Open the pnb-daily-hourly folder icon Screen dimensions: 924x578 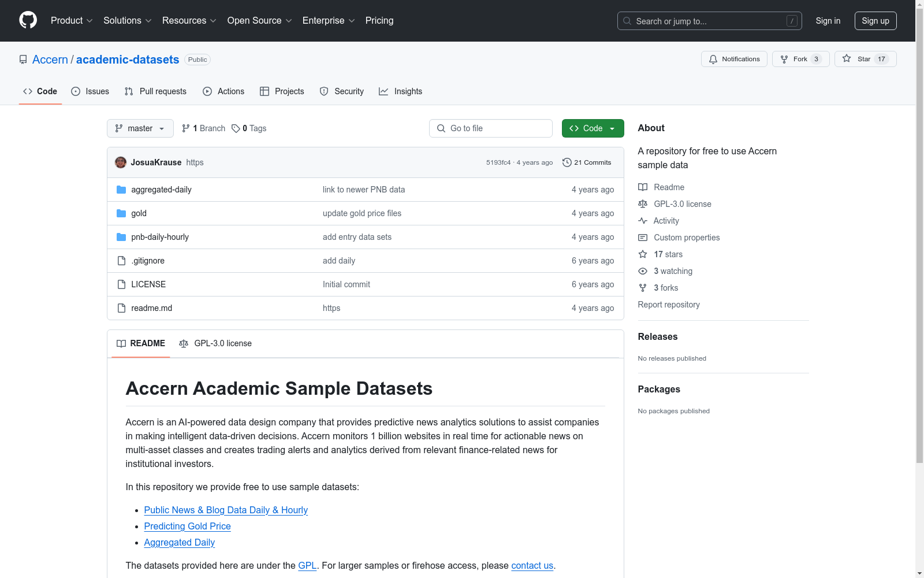tap(121, 237)
